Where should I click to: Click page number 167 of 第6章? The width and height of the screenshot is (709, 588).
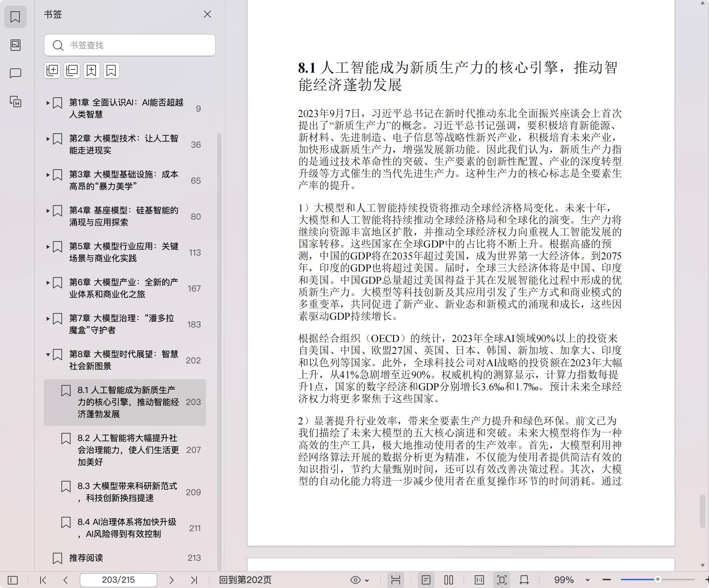pyautogui.click(x=194, y=288)
